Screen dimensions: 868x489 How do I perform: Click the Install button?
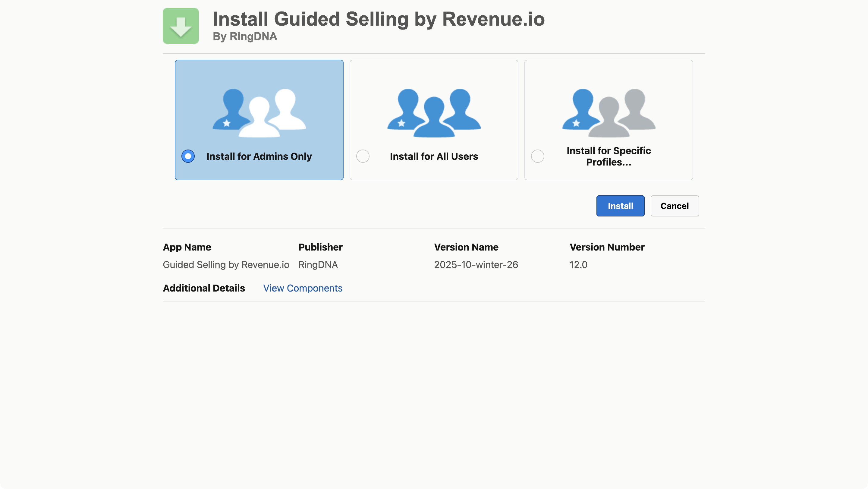pos(620,206)
